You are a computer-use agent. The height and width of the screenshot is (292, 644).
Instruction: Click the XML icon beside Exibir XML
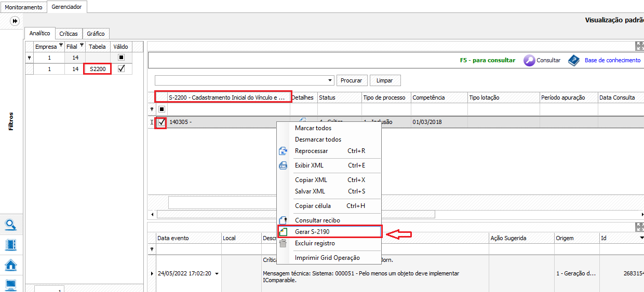click(x=283, y=165)
